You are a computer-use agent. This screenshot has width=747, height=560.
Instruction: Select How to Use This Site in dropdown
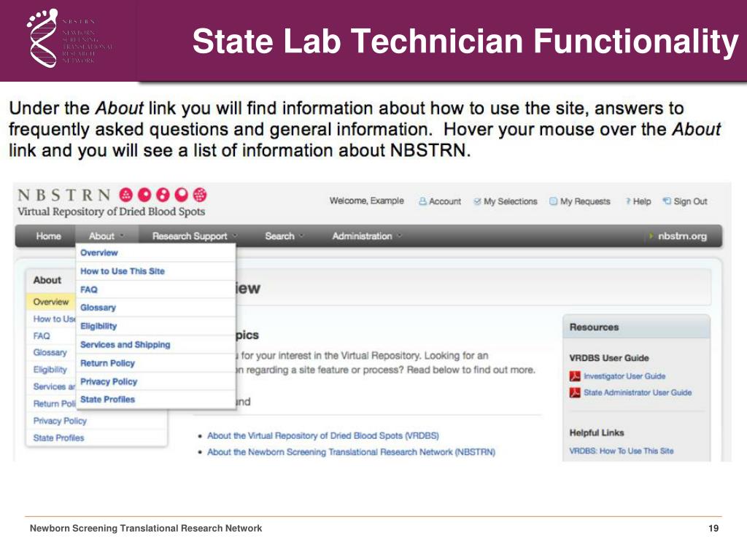(156, 271)
